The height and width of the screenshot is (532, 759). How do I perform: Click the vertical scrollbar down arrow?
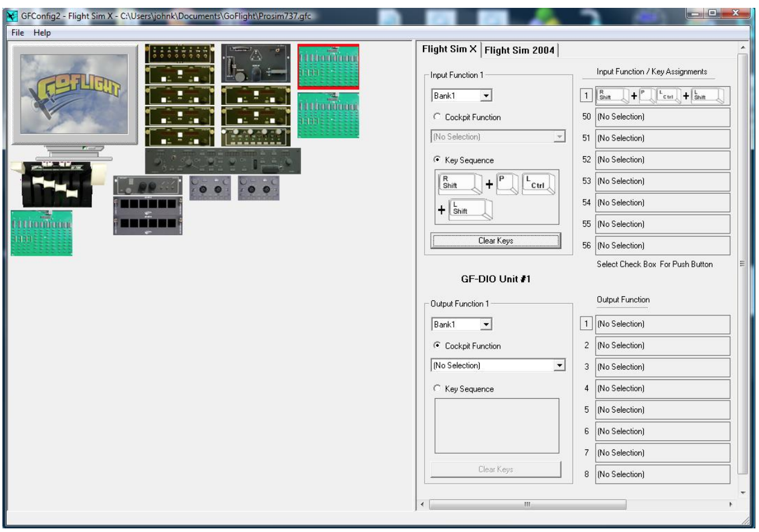tap(743, 492)
